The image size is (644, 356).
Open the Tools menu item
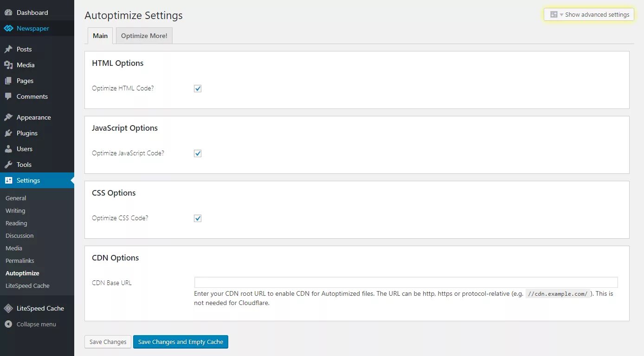[24, 165]
